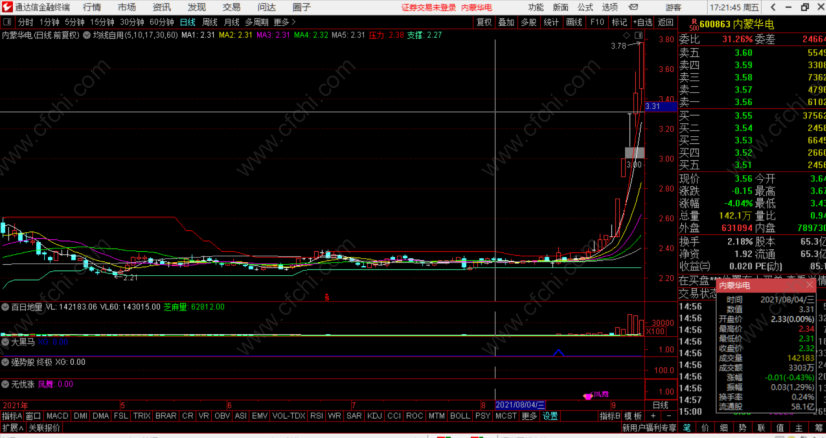
Task: Open the 交易 menu
Action: (231, 7)
